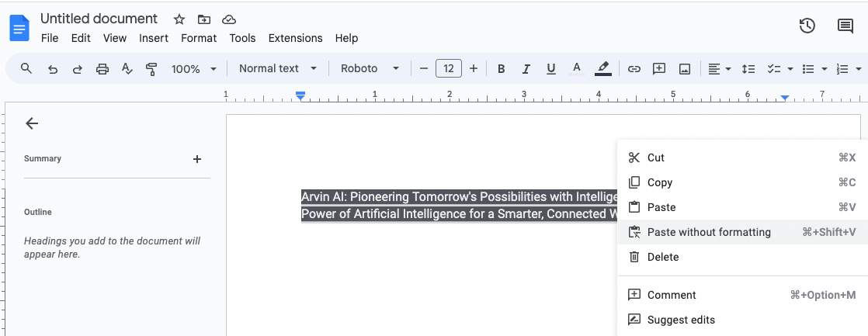Screen dimensions: 868x336
Task: Click the insert image icon
Action: point(685,69)
